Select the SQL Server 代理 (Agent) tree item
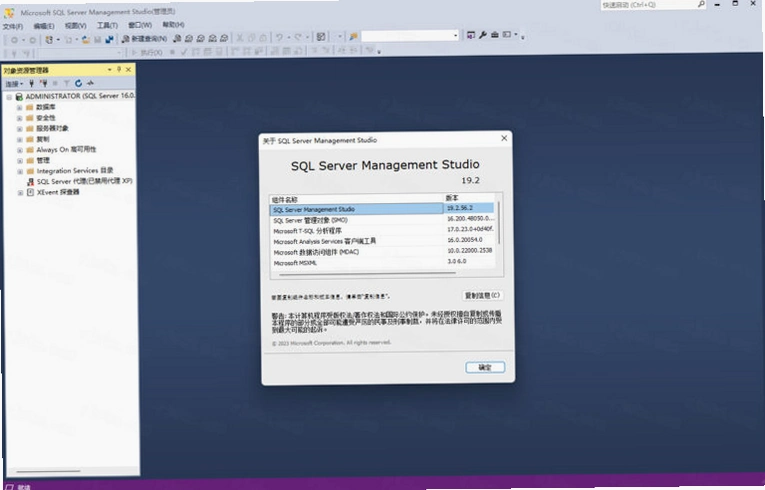The image size is (765, 490). (84, 182)
